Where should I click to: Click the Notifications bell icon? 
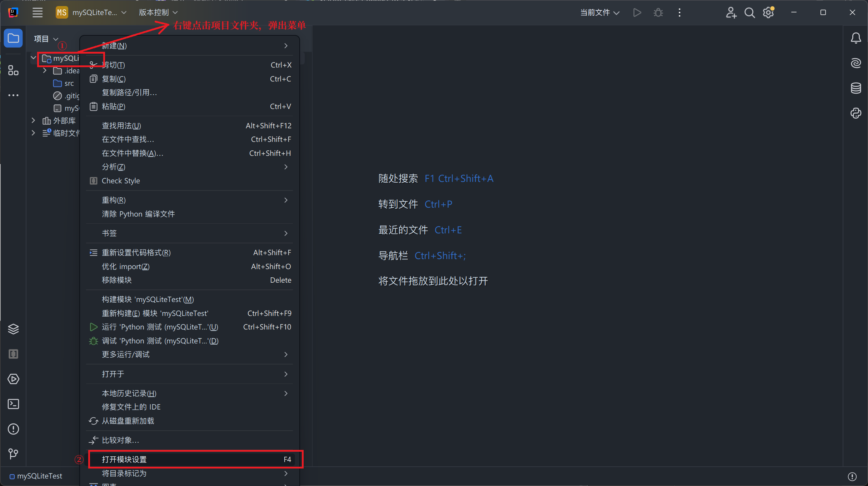pyautogui.click(x=855, y=38)
